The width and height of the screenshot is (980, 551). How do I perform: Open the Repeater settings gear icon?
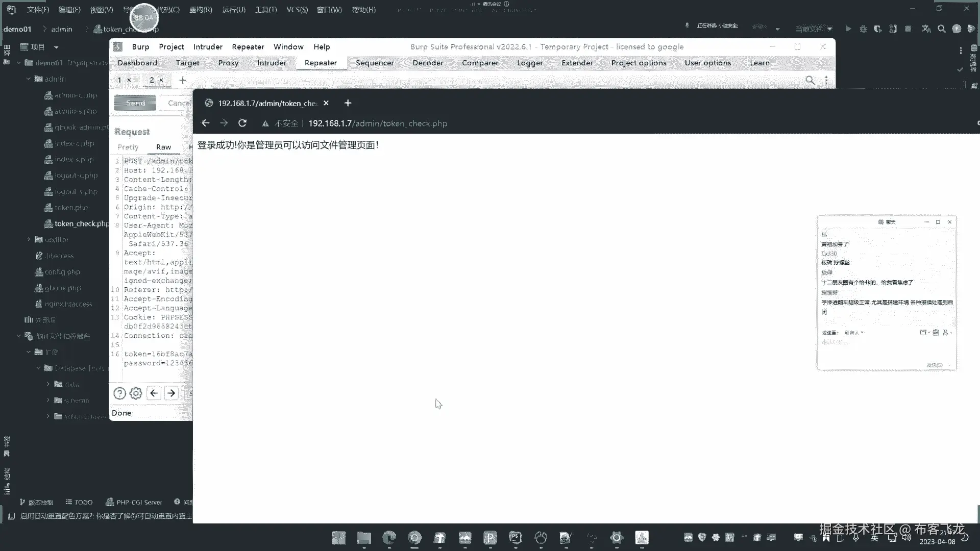[136, 393]
